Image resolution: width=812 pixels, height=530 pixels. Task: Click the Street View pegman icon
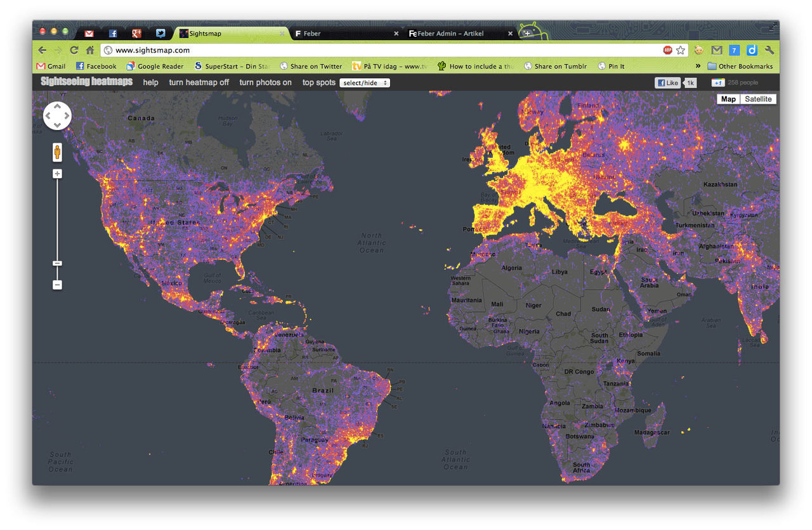pos(57,152)
